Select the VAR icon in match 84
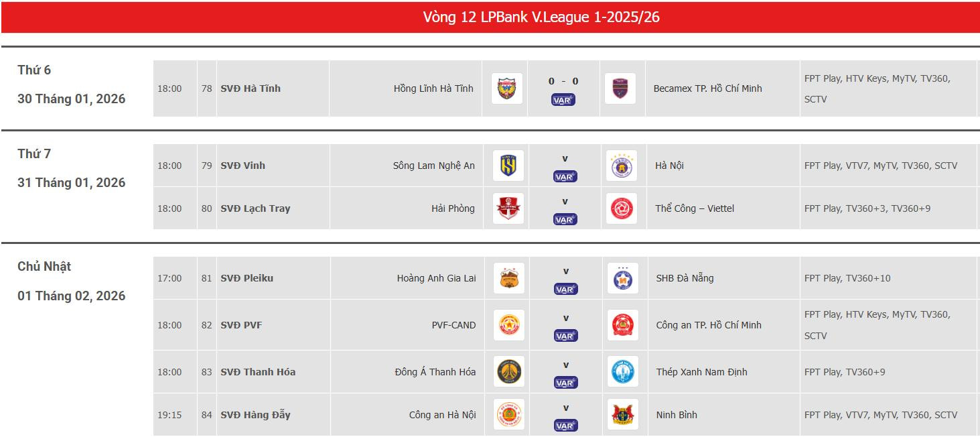Screen dimensions: 980x437 click(x=563, y=424)
